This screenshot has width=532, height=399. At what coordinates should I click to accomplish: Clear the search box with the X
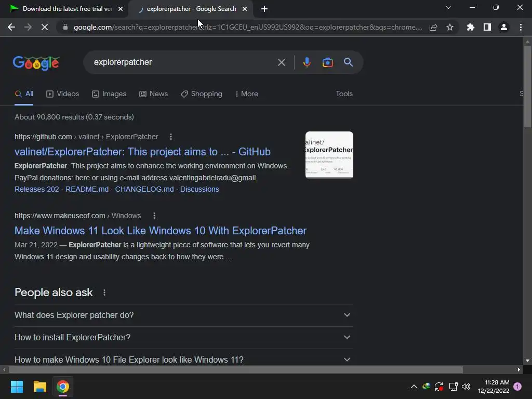coord(281,62)
